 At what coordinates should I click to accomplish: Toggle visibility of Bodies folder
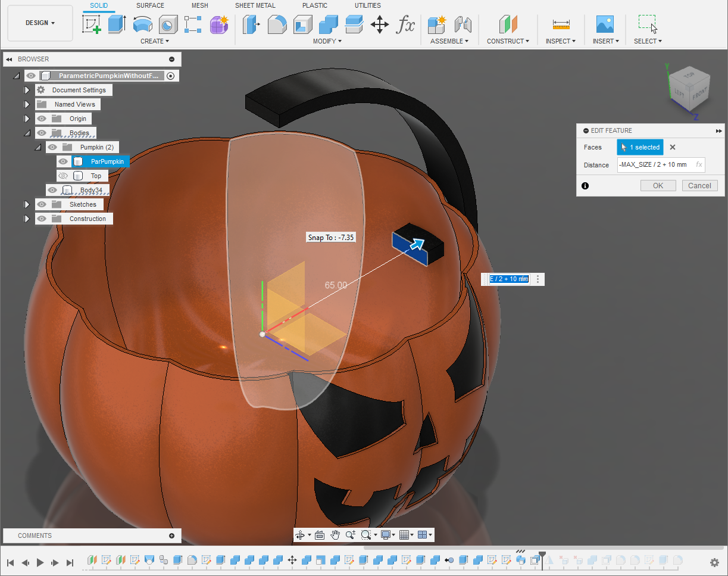tap(42, 133)
